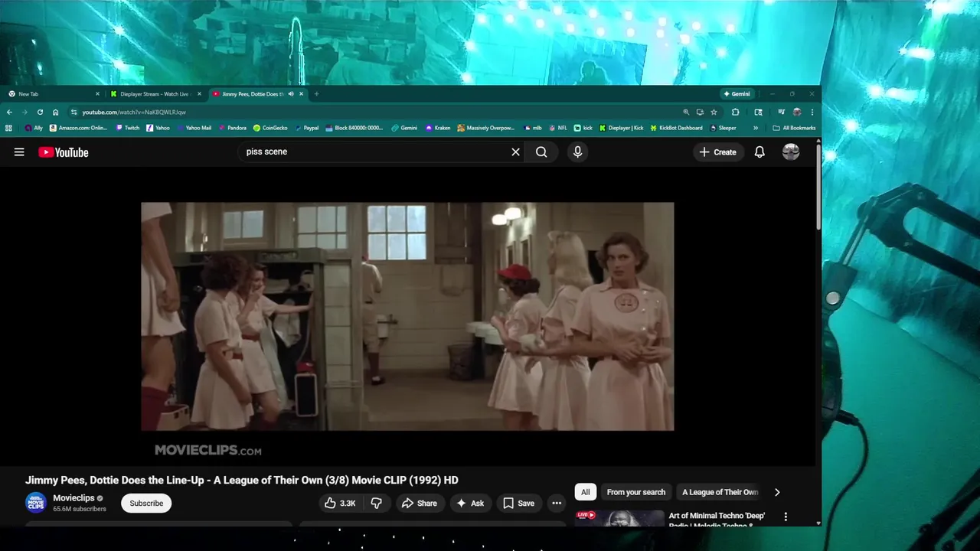The width and height of the screenshot is (980, 551).
Task: Open the Pandora bookmark
Action: pos(232,128)
